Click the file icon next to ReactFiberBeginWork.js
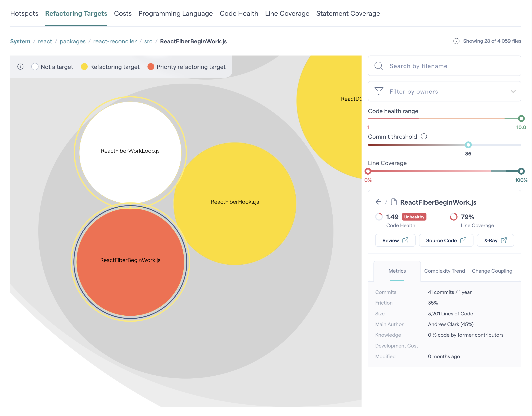The image size is (532, 416). [x=394, y=202]
